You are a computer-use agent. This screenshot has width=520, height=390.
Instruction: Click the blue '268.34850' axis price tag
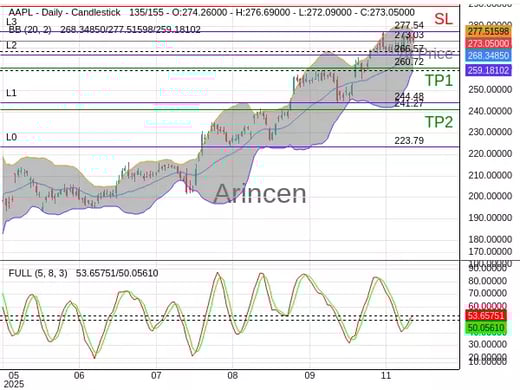[x=488, y=55]
